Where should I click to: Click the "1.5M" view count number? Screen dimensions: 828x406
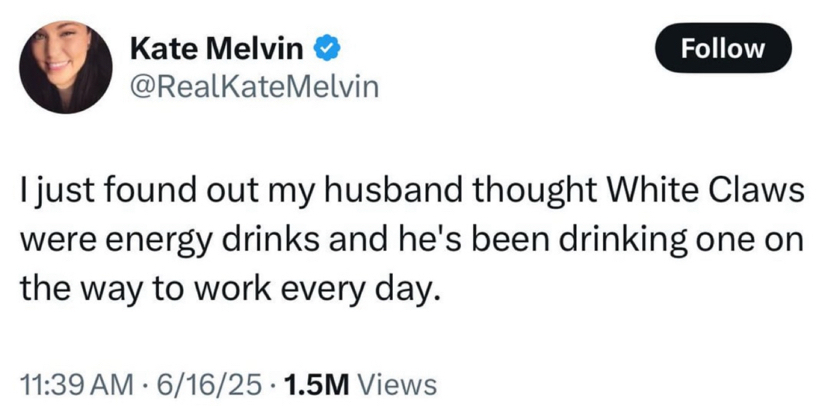(316, 382)
